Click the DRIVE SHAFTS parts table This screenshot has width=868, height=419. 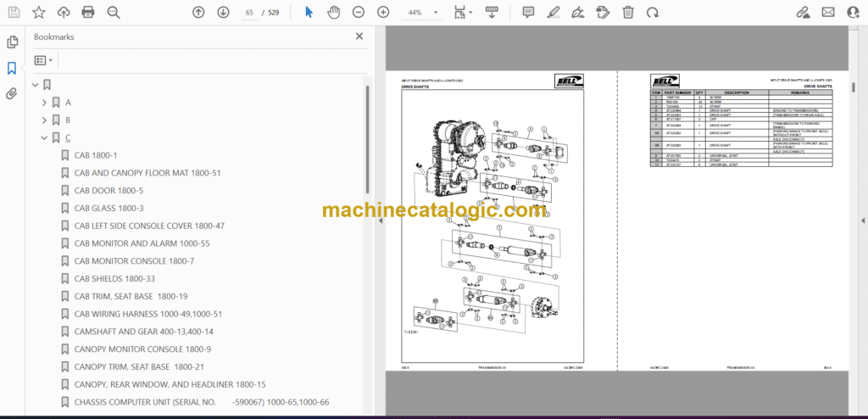point(741,129)
